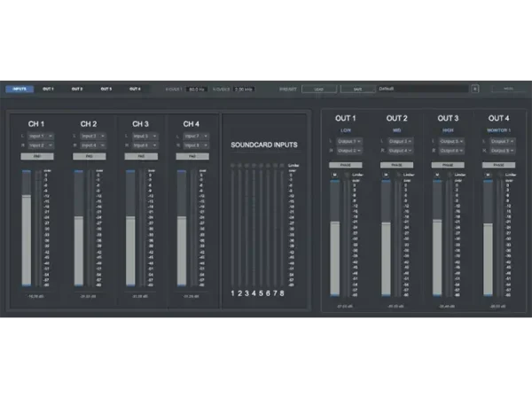Switch to the OUT 4 tab

pos(135,89)
